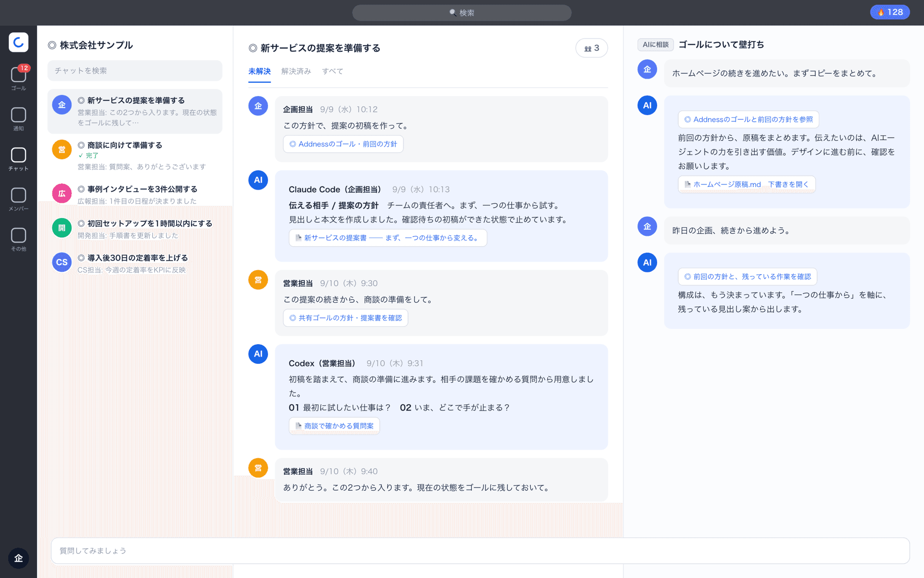Click the 営 avatar beside 9/10 9:30 message
This screenshot has width=924, height=578.
point(258,280)
